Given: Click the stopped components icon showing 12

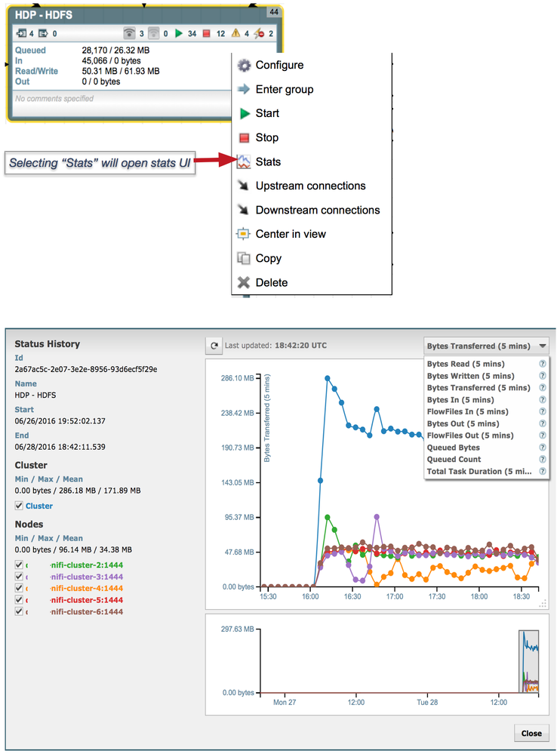Looking at the screenshot, I should tap(206, 33).
